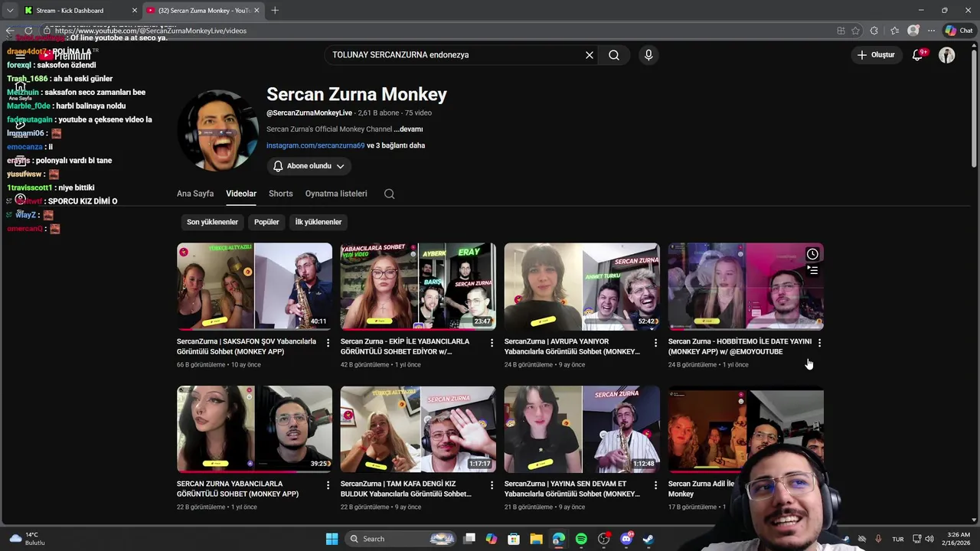Image resolution: width=980 pixels, height=551 pixels.
Task: Open options menu for HOBBİTEMO İLE DATE video
Action: coord(819,343)
